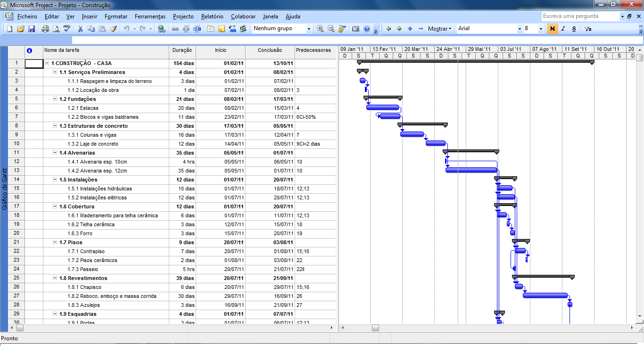Click the Split Task icon
The width and height of the screenshot is (644, 362).
tap(197, 28)
